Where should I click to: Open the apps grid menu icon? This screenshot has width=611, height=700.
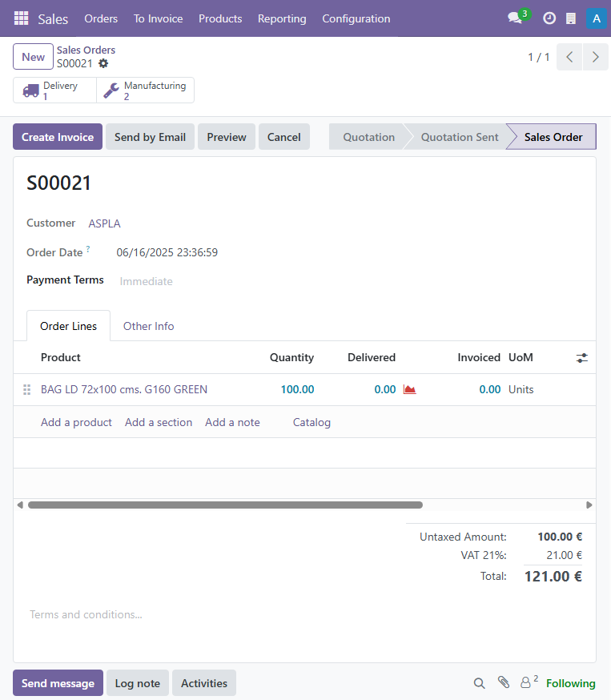(x=21, y=18)
